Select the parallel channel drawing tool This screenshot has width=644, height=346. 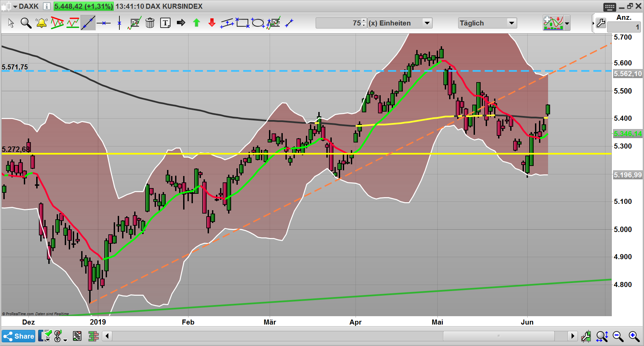(227, 23)
